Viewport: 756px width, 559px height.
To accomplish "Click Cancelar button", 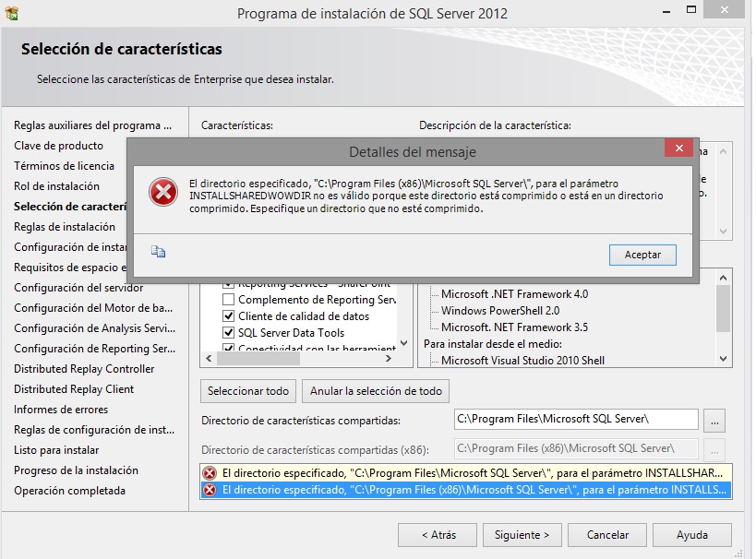I will (x=607, y=535).
